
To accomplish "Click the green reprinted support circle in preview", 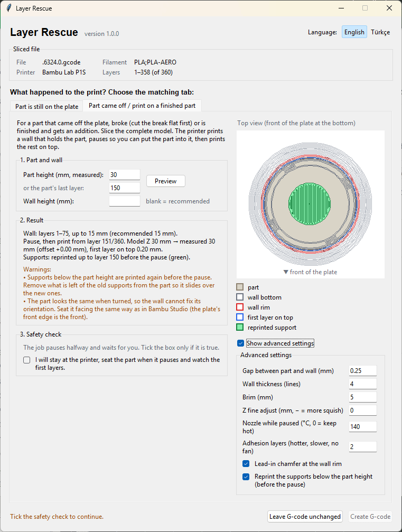I will pos(310,204).
